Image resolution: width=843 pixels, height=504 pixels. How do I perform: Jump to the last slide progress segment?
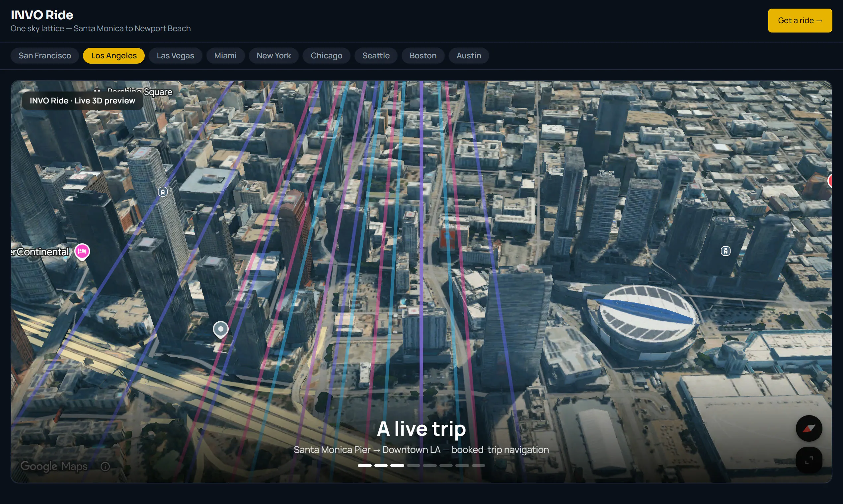(478, 466)
